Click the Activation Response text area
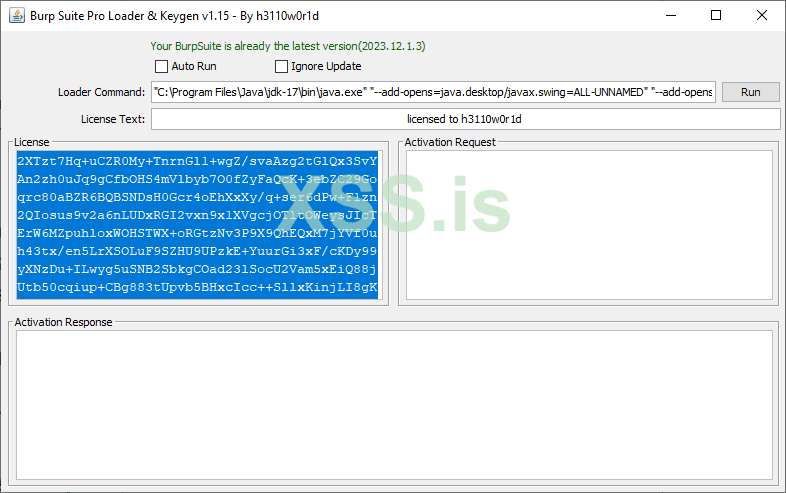Image resolution: width=786 pixels, height=493 pixels. click(394, 405)
